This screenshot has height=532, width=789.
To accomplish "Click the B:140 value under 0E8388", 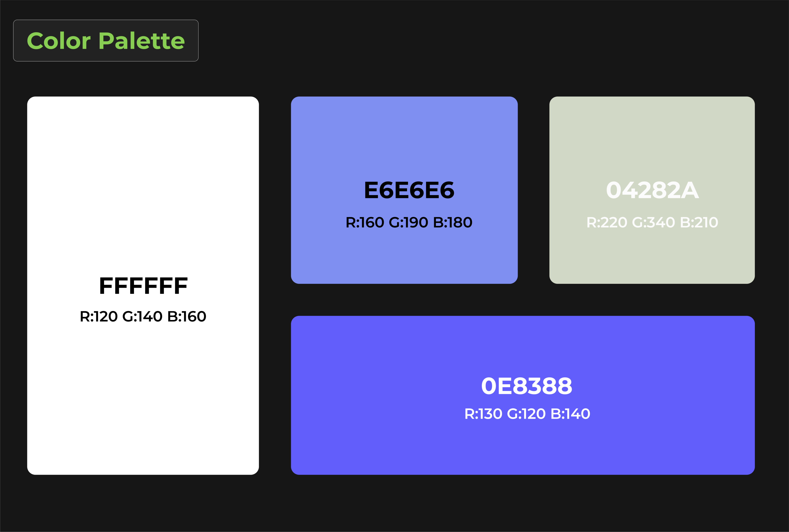I will pyautogui.click(x=570, y=414).
